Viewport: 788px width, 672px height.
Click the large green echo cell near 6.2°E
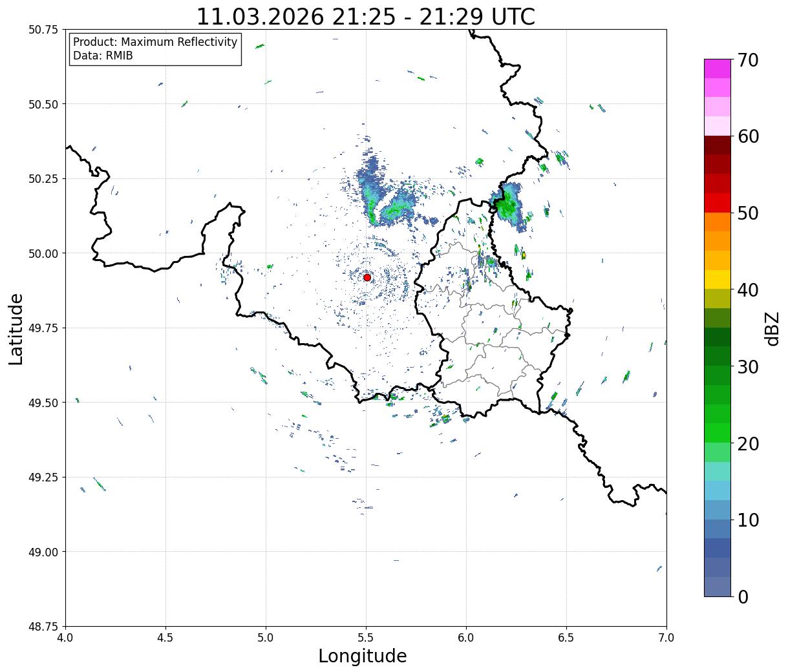pos(506,205)
